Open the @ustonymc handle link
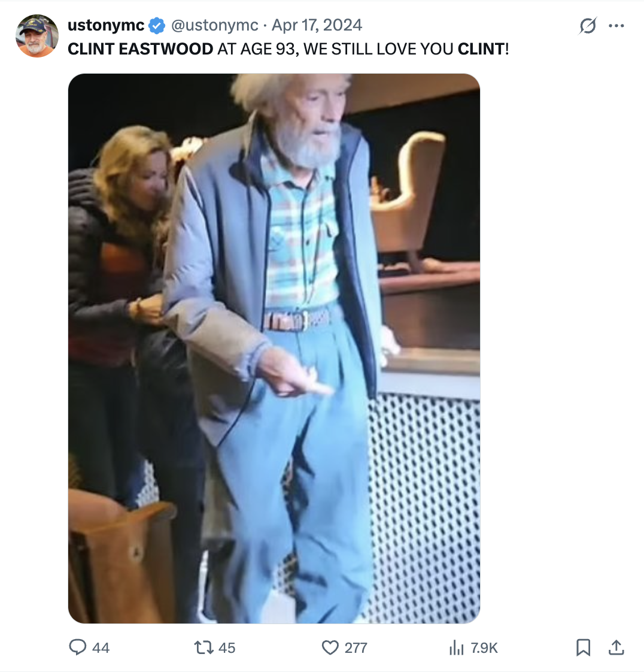 [214, 25]
